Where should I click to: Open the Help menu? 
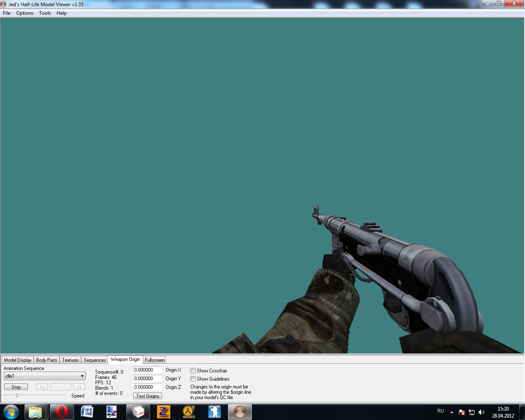click(x=62, y=13)
